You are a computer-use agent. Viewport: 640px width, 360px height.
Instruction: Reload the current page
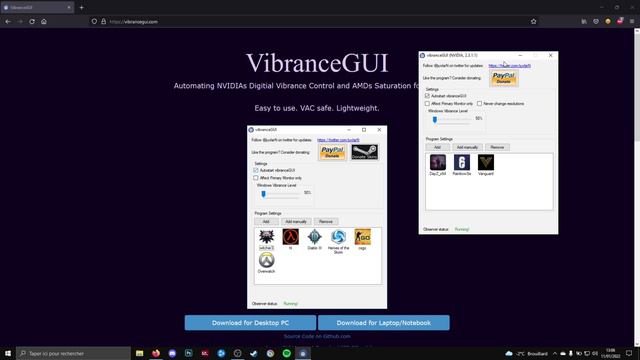pyautogui.click(x=32, y=22)
